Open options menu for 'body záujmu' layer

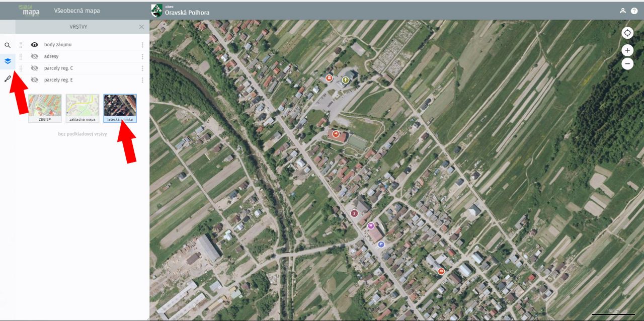coord(142,45)
